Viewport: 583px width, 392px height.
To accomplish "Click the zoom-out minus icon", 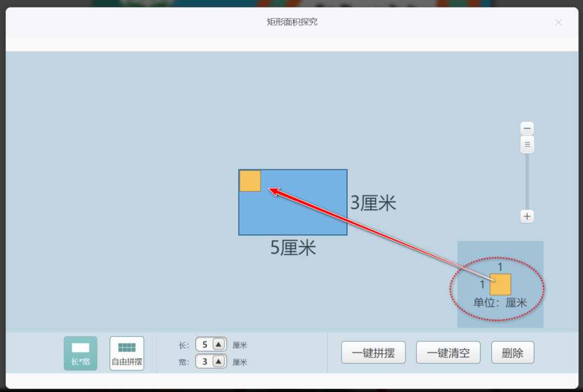I will pos(526,128).
